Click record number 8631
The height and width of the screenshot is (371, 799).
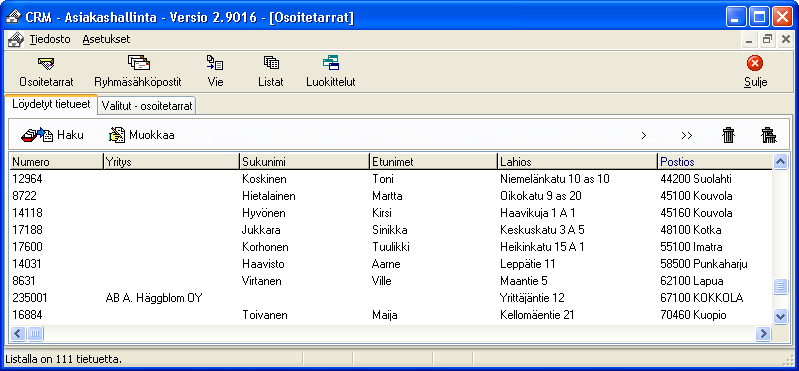click(24, 281)
